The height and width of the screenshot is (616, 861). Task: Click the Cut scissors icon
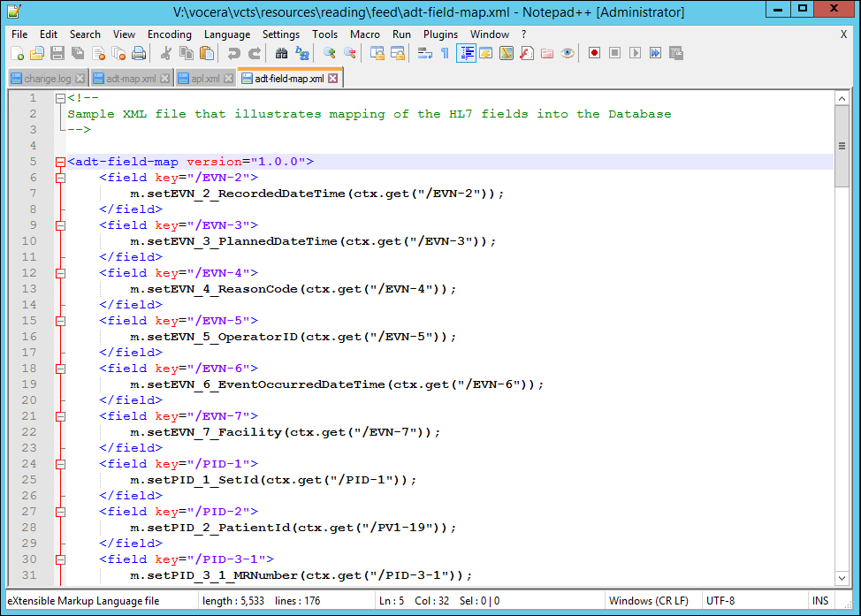tap(165, 53)
